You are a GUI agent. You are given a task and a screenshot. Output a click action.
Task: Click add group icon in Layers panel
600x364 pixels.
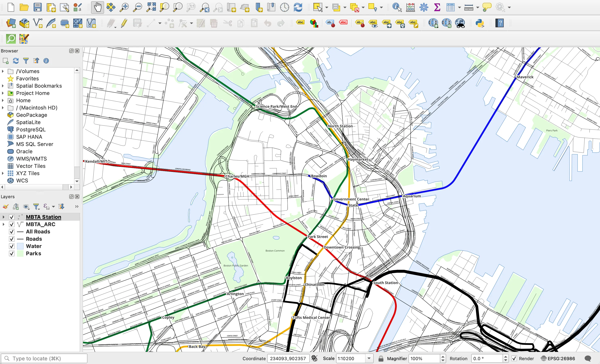coord(16,207)
